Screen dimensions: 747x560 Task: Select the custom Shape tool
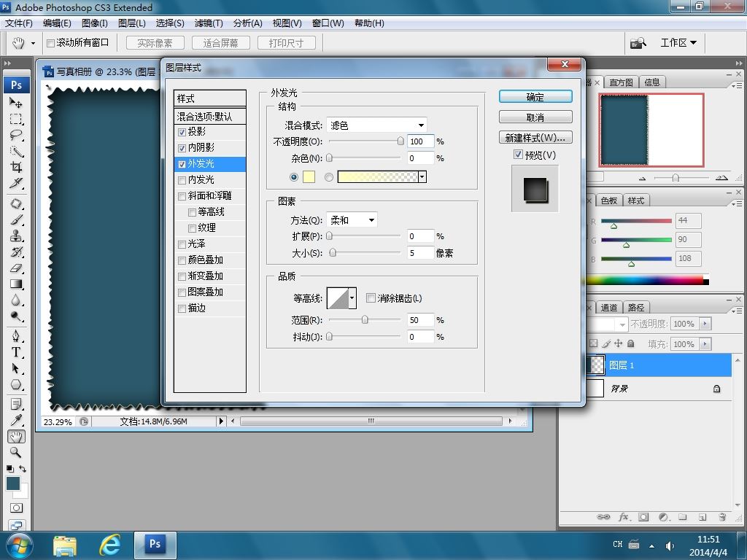click(x=16, y=385)
